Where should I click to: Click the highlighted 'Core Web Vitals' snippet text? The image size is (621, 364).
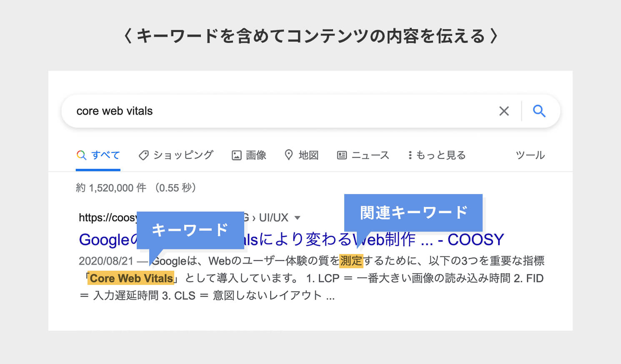tap(130, 278)
